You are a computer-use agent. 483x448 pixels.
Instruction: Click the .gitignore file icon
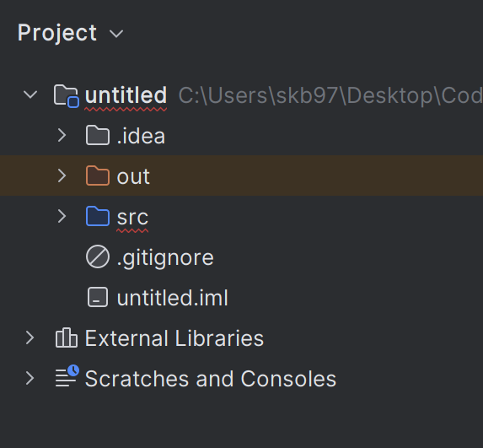[98, 256]
